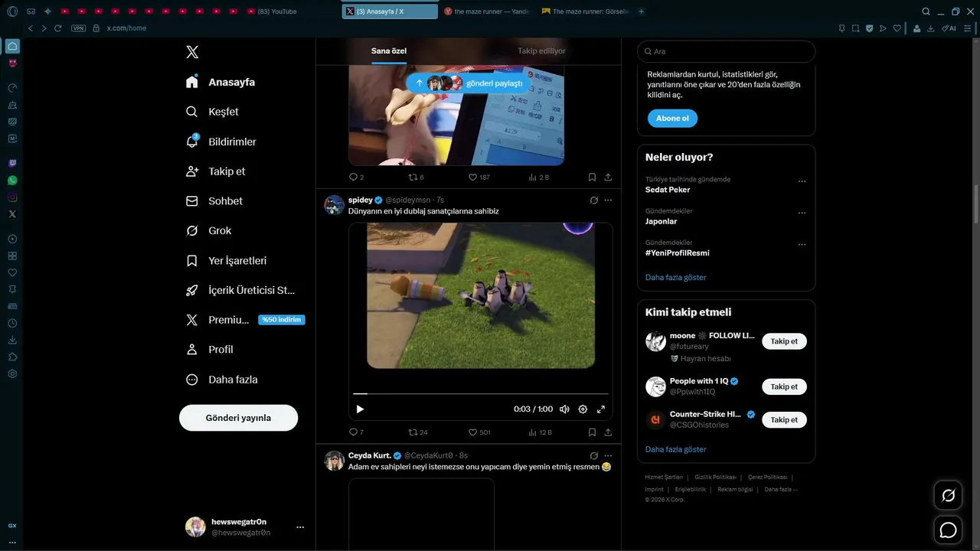Enter video fullscreen mode
The image size is (980, 551).
601,409
